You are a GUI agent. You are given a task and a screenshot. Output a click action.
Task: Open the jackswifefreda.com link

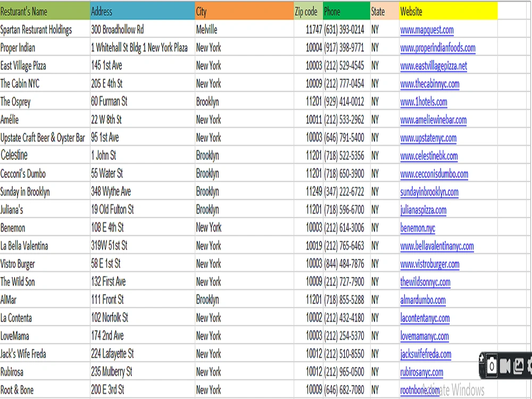point(426,354)
